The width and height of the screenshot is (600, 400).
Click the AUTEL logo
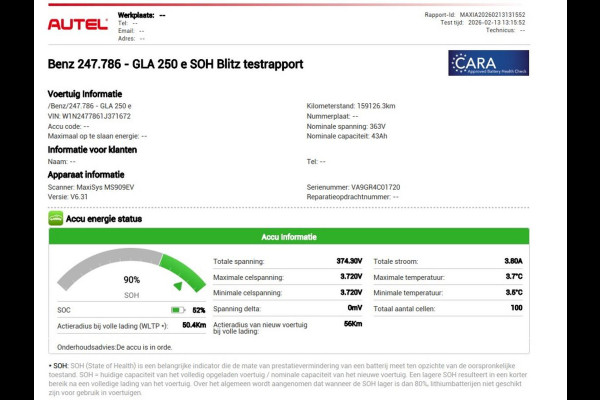tap(77, 25)
